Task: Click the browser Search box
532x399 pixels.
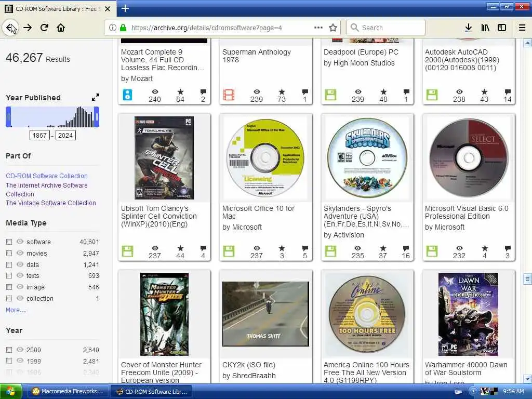Action: pos(385,28)
